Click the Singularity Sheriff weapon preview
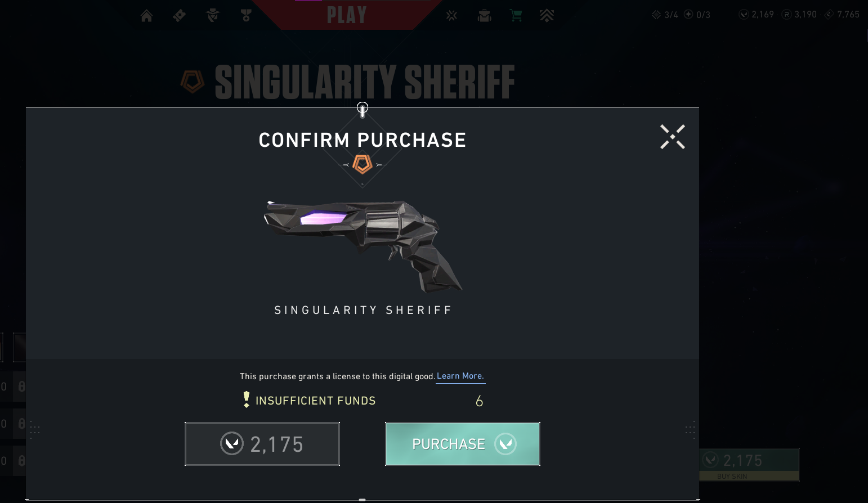Screen dimensions: 868x503 [x=363, y=246]
